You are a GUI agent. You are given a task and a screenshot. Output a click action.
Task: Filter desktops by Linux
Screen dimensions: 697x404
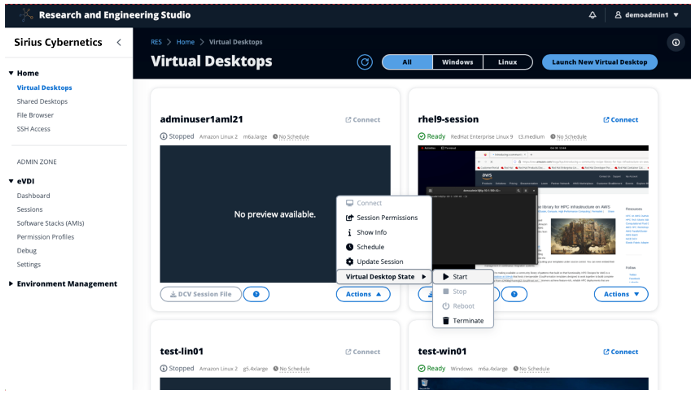pos(507,62)
